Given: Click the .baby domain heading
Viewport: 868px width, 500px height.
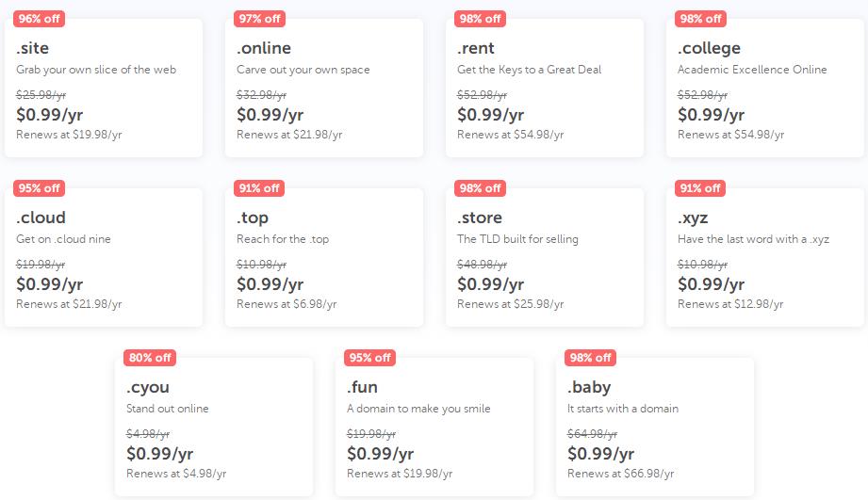Looking at the screenshot, I should pyautogui.click(x=589, y=387).
